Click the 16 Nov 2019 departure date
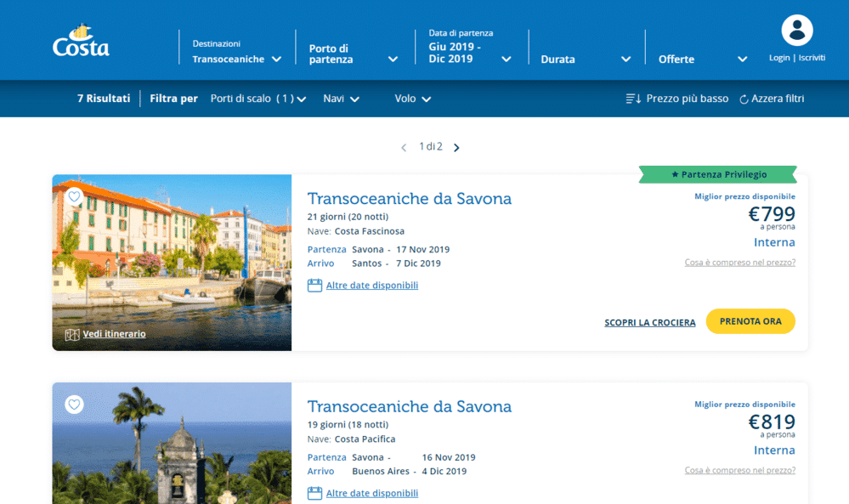Image resolution: width=849 pixels, height=504 pixels. pyautogui.click(x=449, y=457)
